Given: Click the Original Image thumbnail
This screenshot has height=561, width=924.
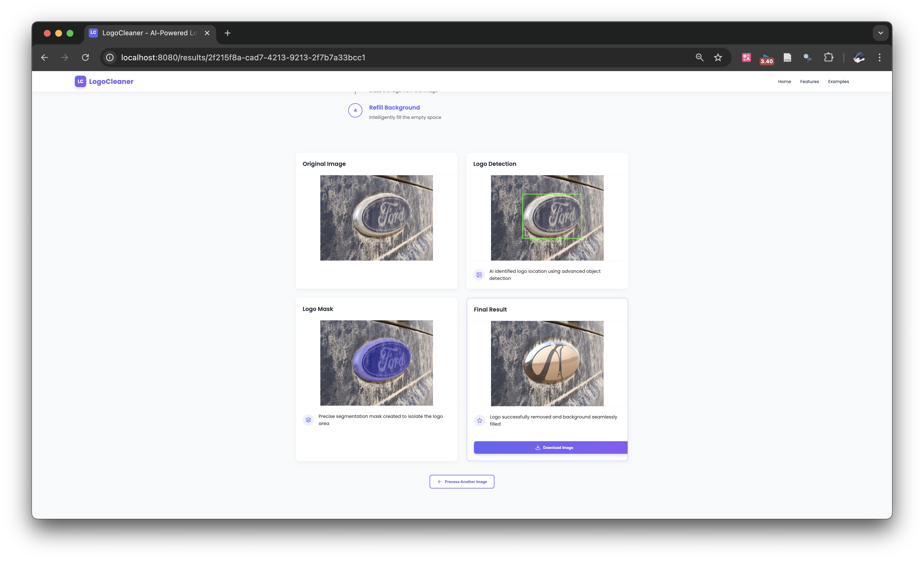Looking at the screenshot, I should (376, 218).
